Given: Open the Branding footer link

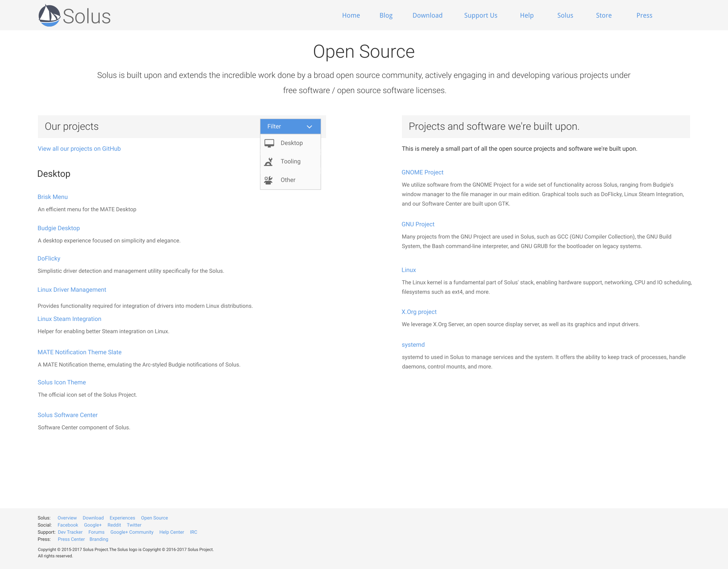Looking at the screenshot, I should [99, 539].
